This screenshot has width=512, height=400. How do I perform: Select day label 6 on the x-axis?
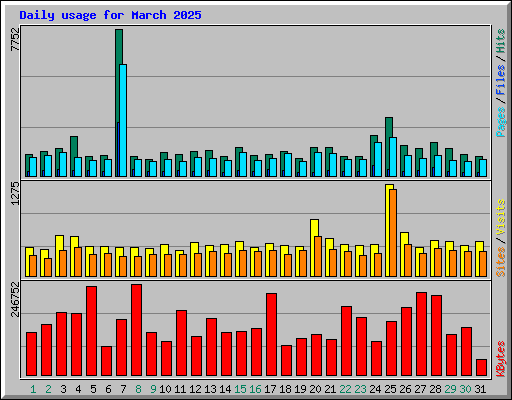click(108, 389)
